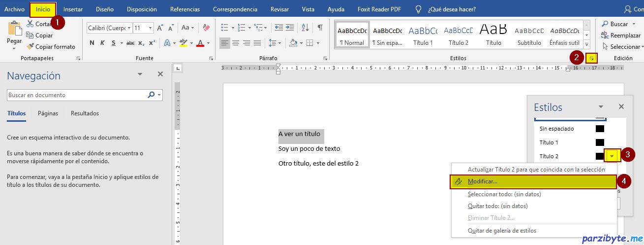Click the justify text alignment icon

[x=257, y=43]
